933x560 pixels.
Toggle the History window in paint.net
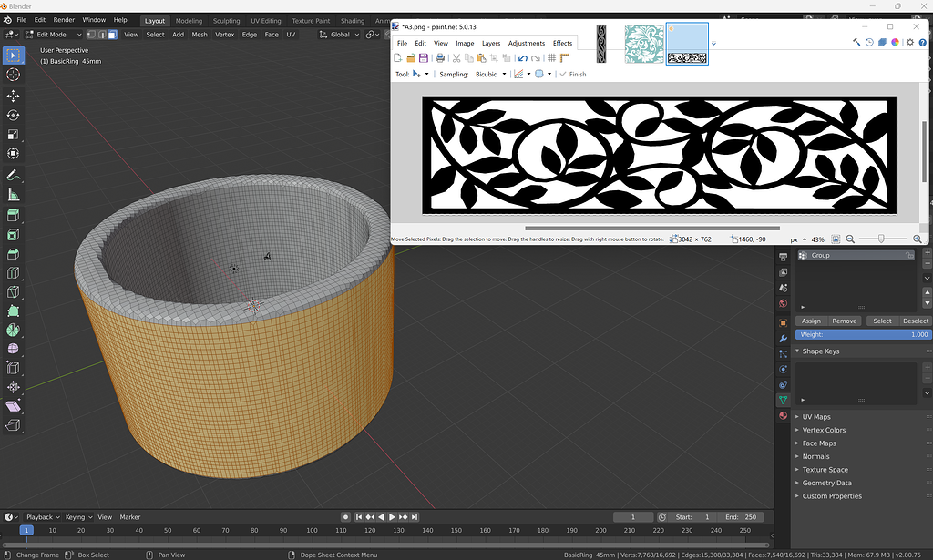click(x=869, y=42)
